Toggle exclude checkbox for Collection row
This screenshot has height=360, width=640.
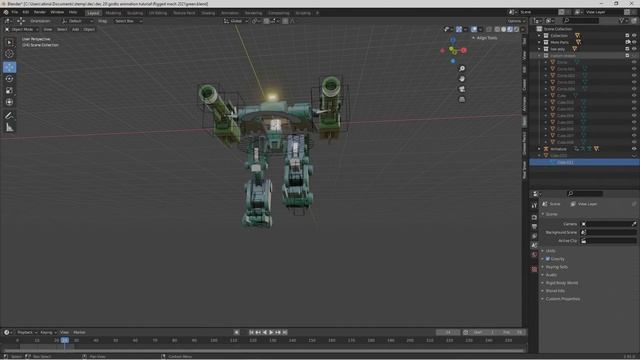point(627,36)
